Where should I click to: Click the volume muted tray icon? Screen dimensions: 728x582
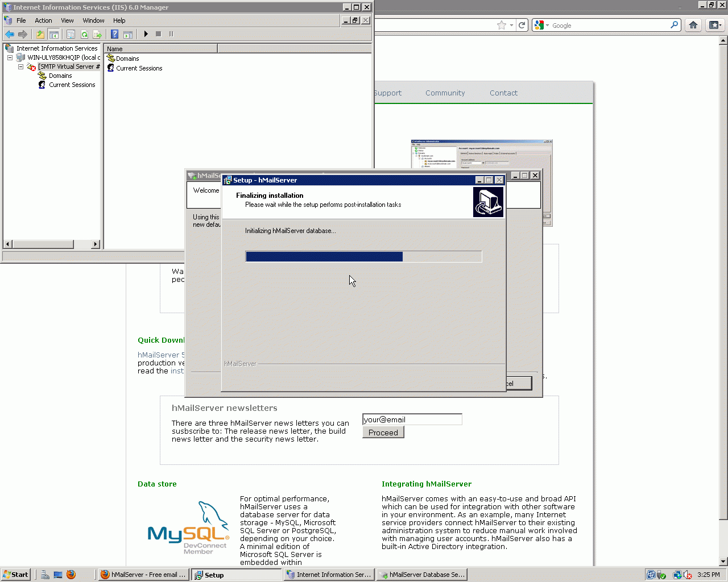point(688,575)
